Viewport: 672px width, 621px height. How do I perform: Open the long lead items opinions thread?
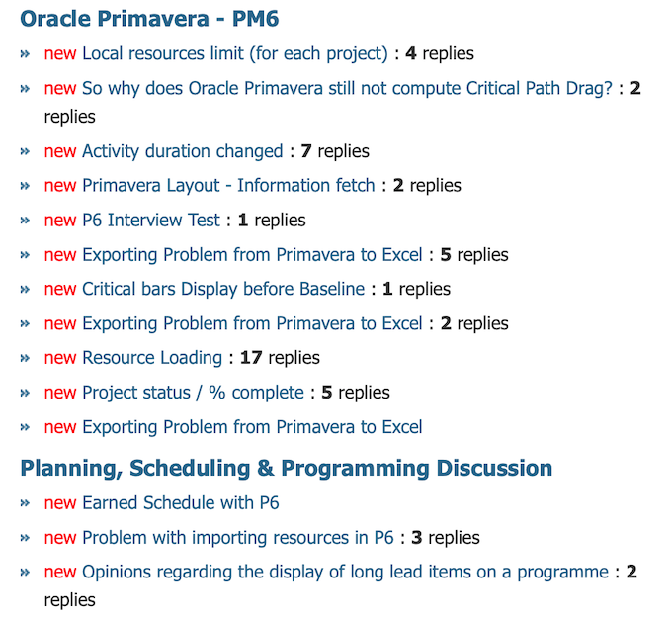346,573
